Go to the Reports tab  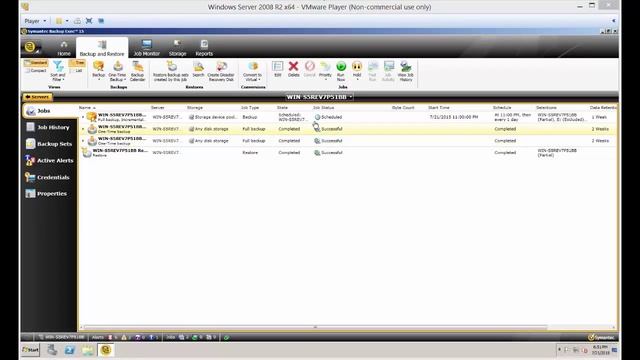click(204, 48)
